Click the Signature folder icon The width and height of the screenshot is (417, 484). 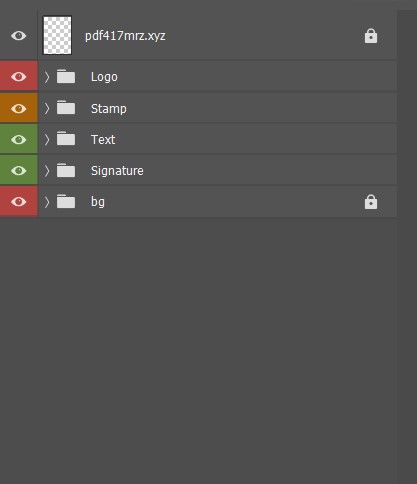tap(66, 170)
